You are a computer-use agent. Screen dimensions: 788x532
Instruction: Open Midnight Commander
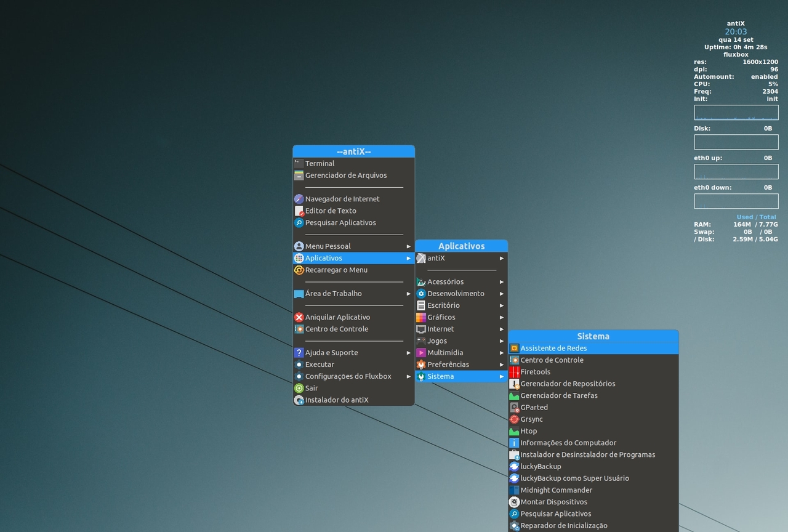(x=555, y=490)
